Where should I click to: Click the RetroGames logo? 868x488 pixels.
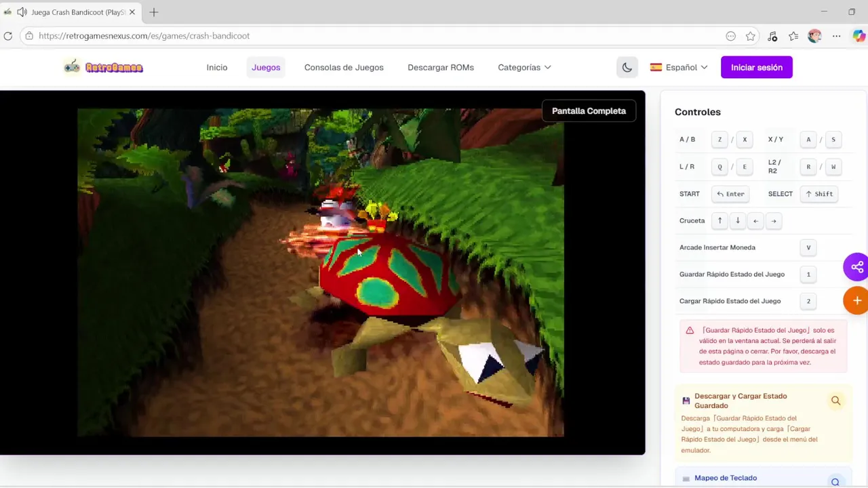coord(103,67)
